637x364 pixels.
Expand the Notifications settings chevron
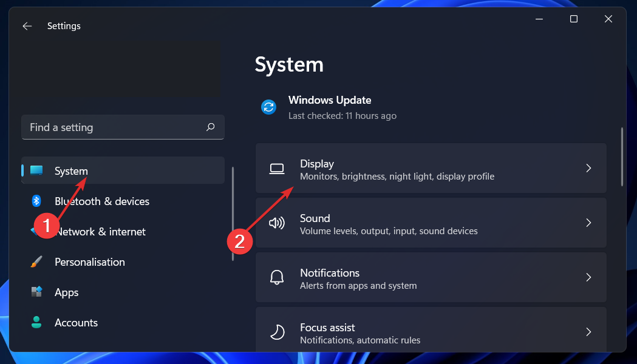click(588, 277)
